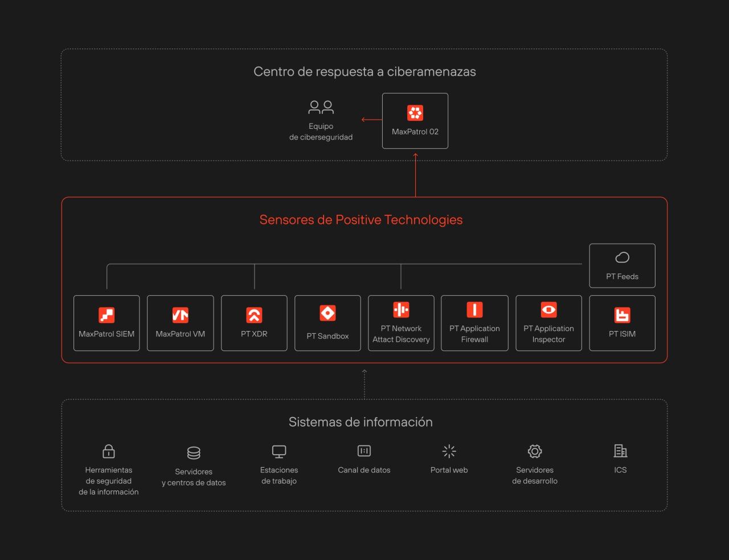The width and height of the screenshot is (729, 560).
Task: Select 'Herramientas de seguridad de la información' text
Action: (109, 481)
